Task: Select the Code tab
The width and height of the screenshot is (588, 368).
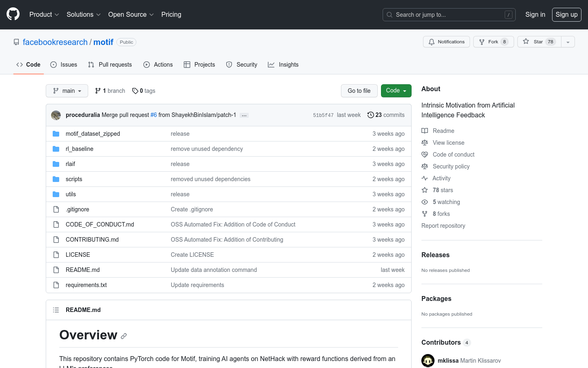Action: click(28, 65)
